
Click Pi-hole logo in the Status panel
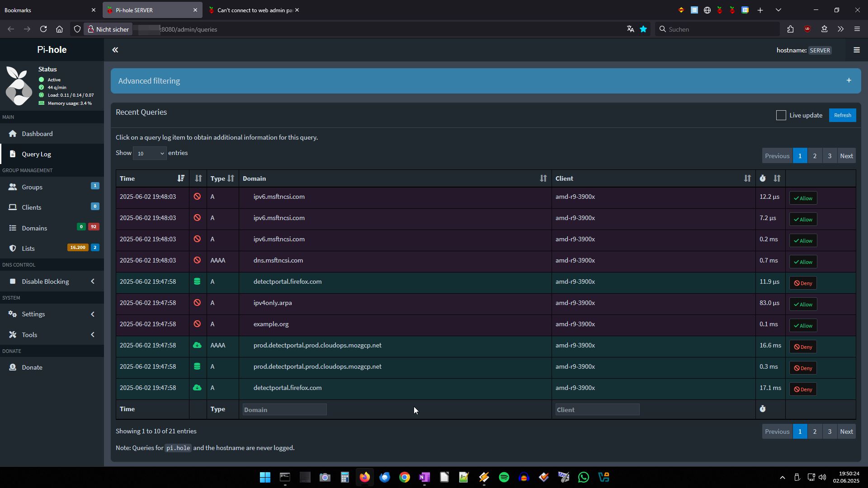[19, 86]
